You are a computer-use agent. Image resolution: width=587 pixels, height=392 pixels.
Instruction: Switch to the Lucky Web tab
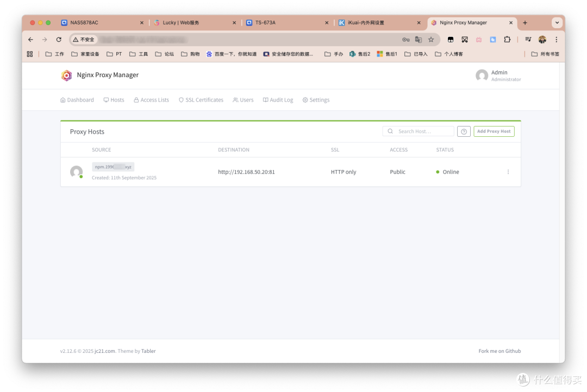click(195, 23)
